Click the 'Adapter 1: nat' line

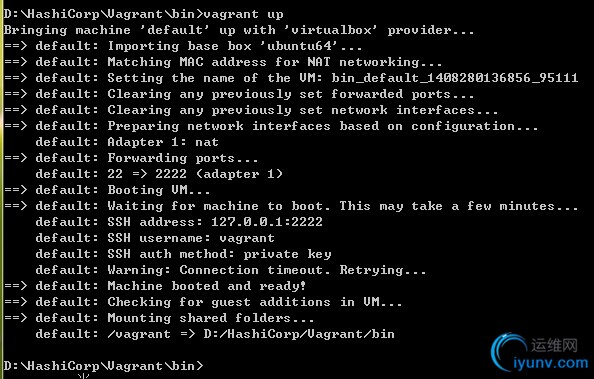pyautogui.click(x=127, y=142)
